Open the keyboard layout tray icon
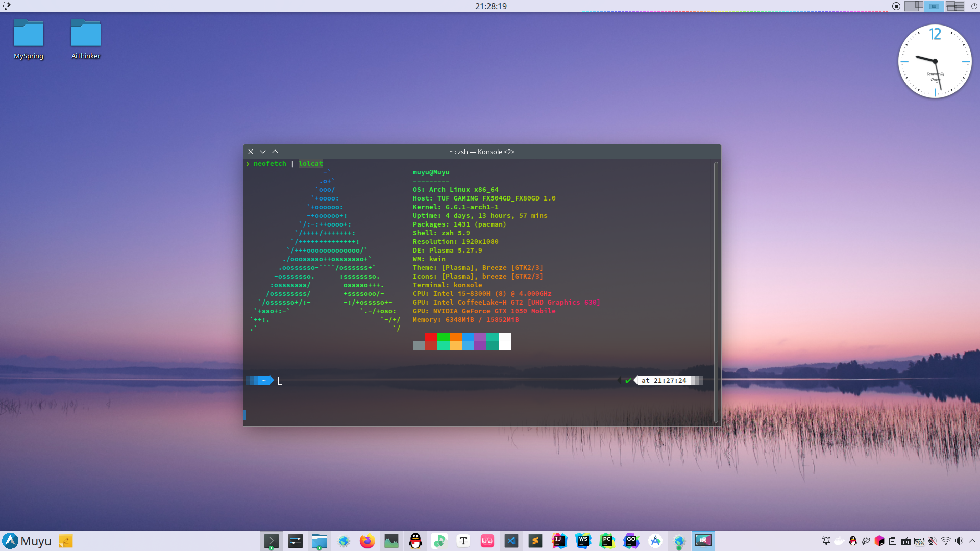 click(906, 541)
